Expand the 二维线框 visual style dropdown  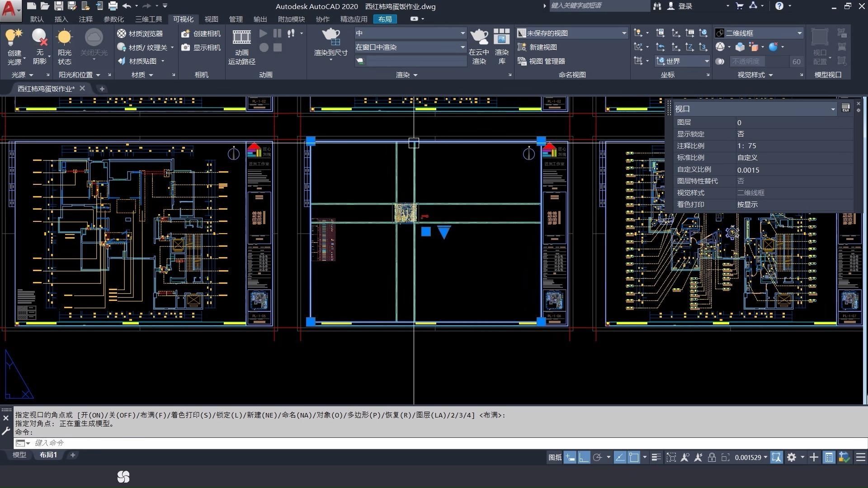tap(799, 33)
